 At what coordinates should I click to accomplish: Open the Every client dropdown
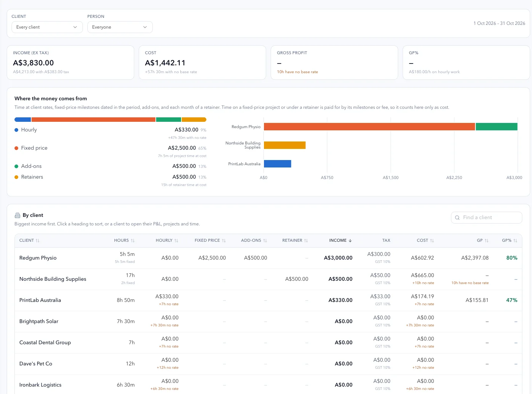(x=47, y=27)
